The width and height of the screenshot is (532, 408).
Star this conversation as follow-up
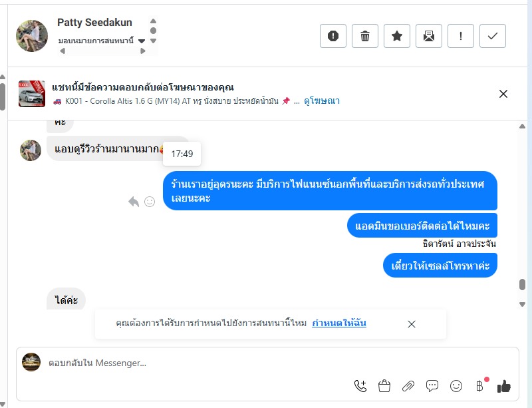[397, 36]
